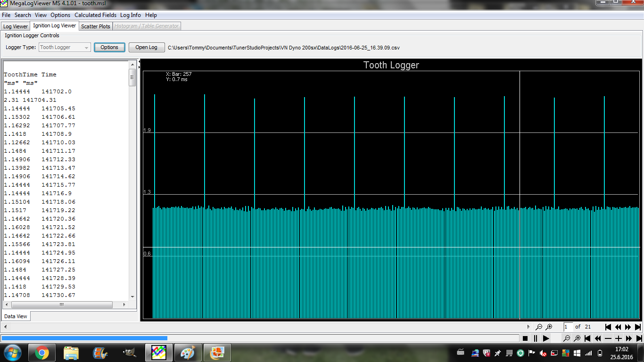Stop playback with the square stop button
The width and height of the screenshot is (644, 362).
[x=525, y=338]
